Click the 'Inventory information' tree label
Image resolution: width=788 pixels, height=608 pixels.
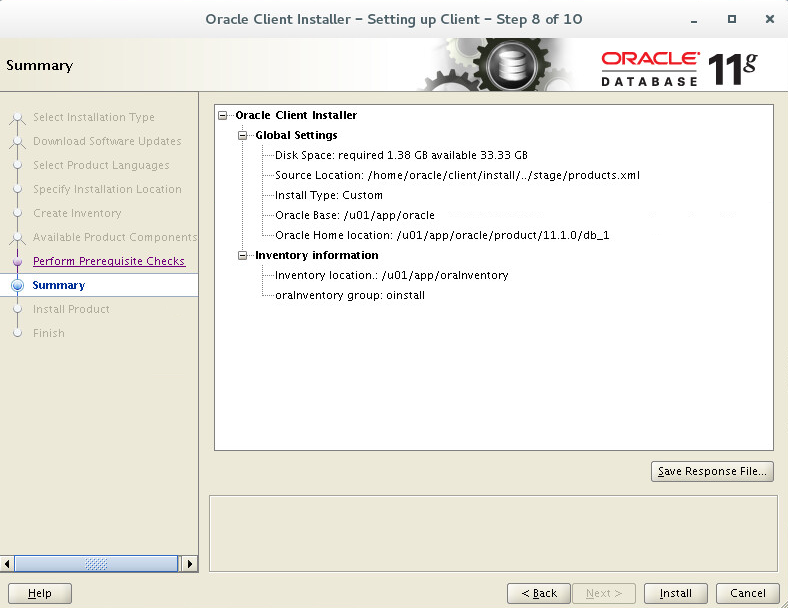(317, 255)
